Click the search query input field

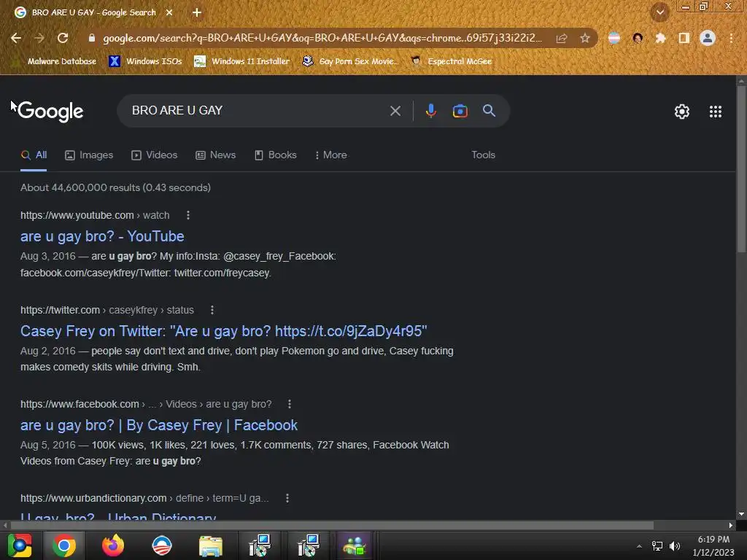(258, 111)
